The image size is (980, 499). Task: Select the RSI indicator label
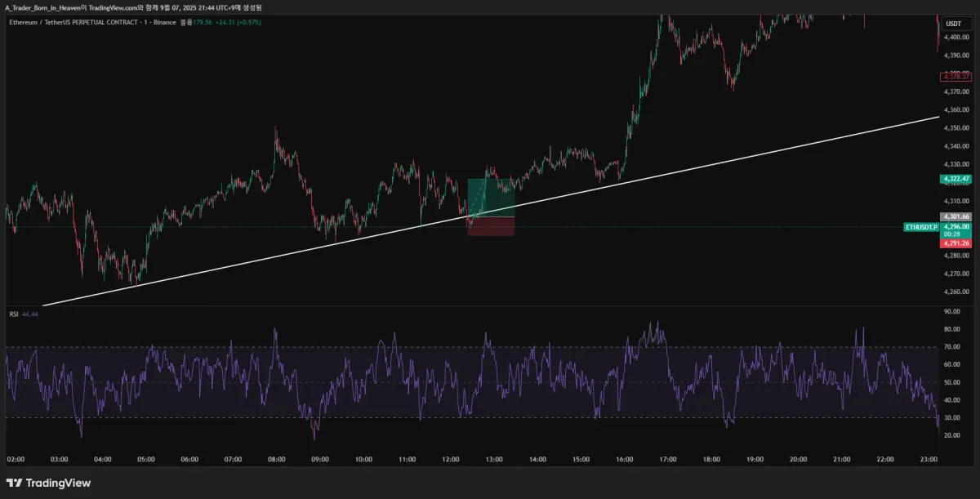click(x=14, y=314)
